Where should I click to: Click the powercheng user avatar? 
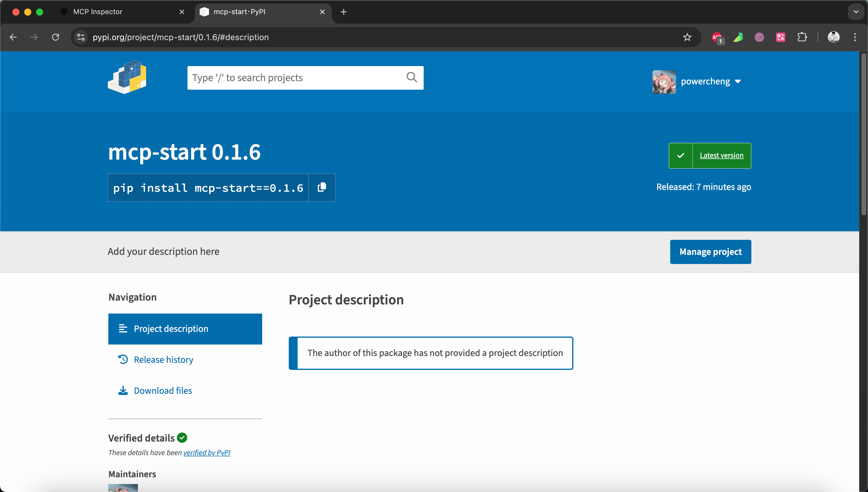click(x=664, y=82)
